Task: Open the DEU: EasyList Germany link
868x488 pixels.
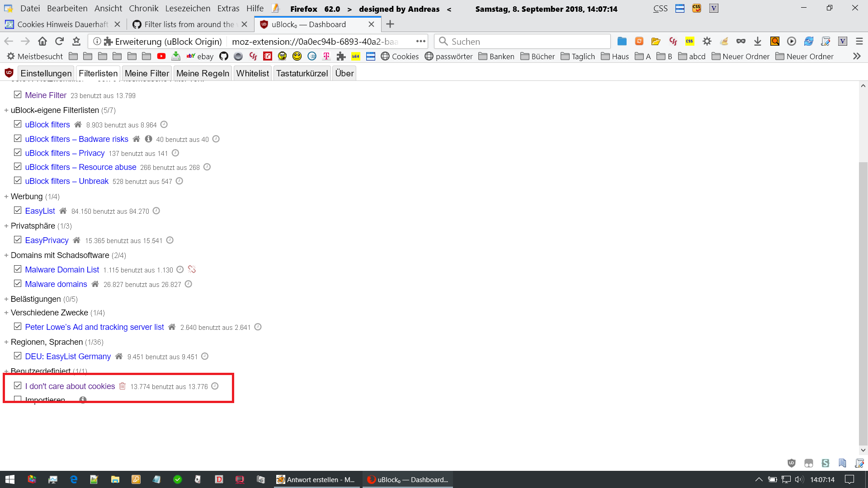Action: pos(68,357)
